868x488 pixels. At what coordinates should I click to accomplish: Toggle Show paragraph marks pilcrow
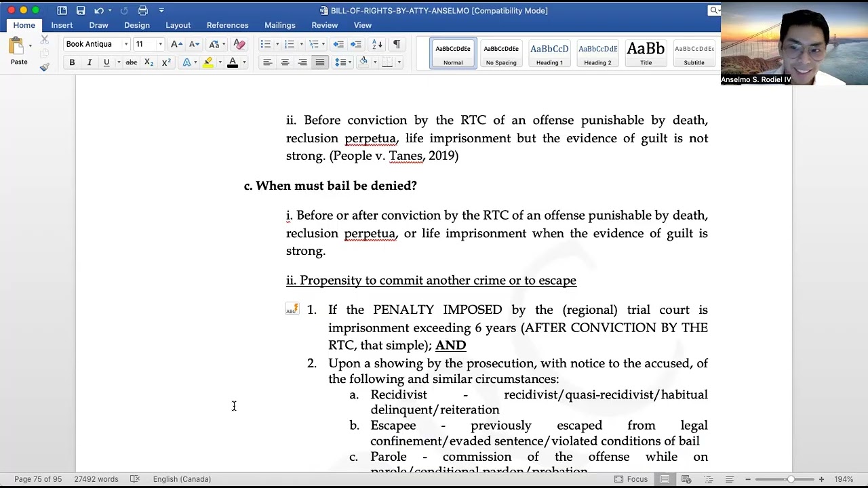pos(397,44)
